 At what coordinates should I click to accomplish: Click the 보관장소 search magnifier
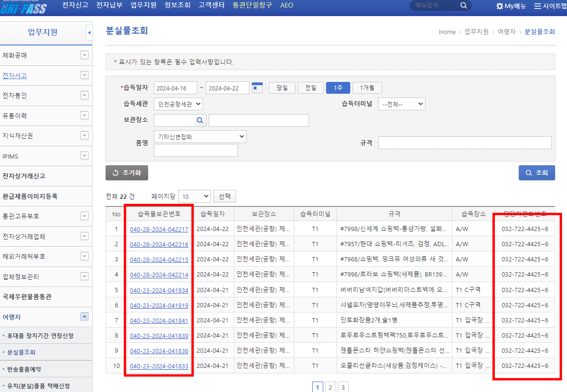pos(200,120)
